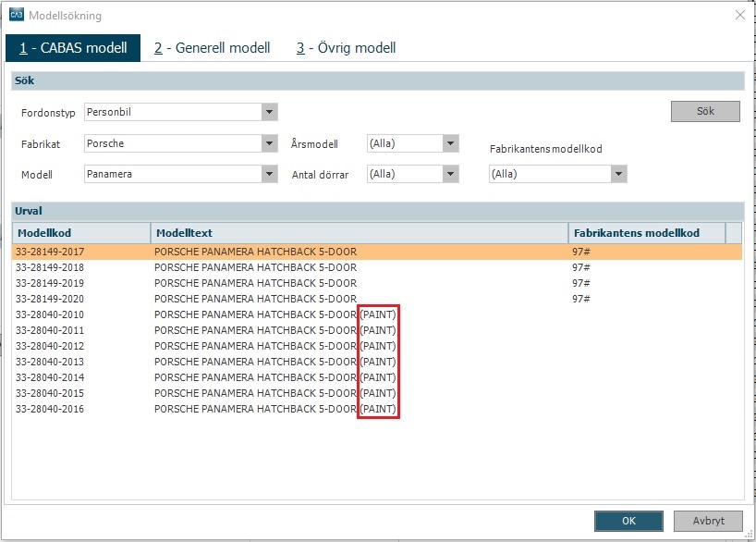The width and height of the screenshot is (756, 542).
Task: Select row with code 33-28149-2020
Action: pyautogui.click(x=377, y=299)
